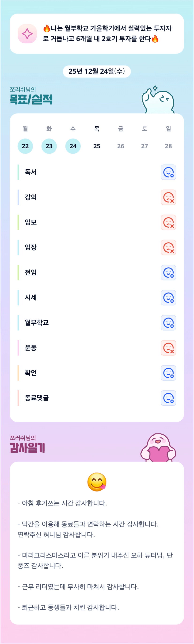Select Monday the 22nd
The height and width of the screenshot is (644, 194).
tap(25, 146)
